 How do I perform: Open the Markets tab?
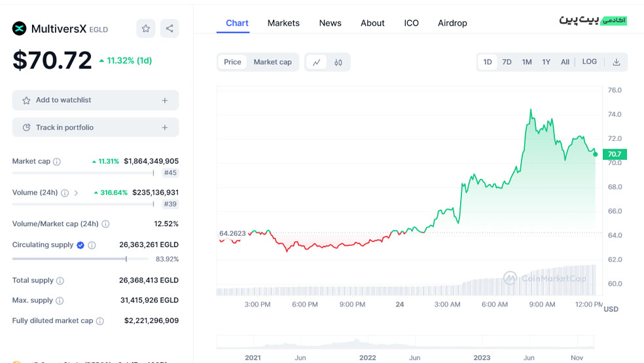pos(283,23)
